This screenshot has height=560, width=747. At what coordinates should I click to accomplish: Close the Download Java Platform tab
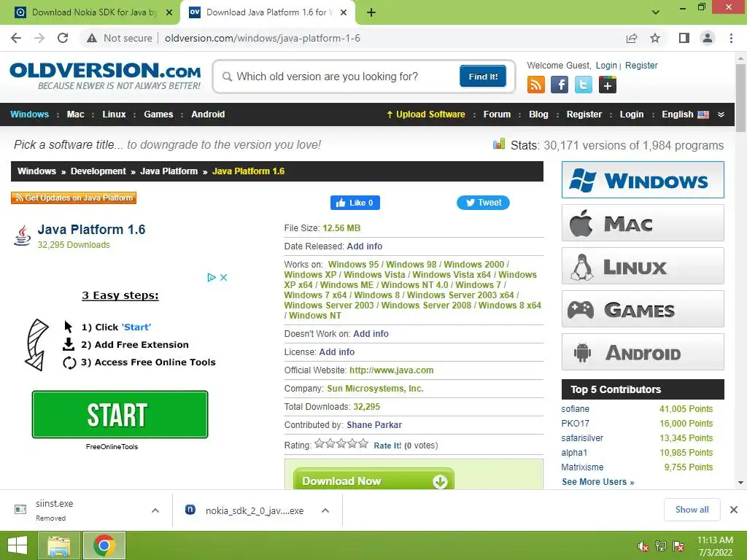[x=344, y=13]
